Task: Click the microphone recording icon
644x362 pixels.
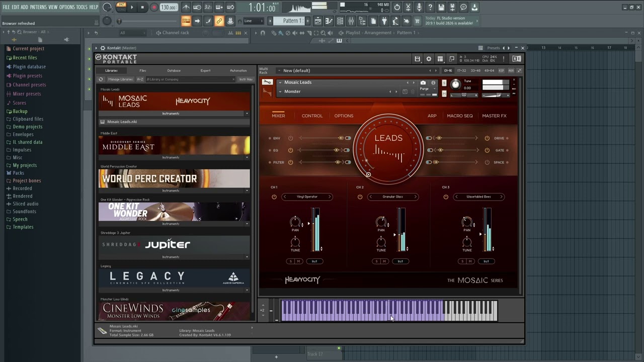Action: (x=419, y=7)
